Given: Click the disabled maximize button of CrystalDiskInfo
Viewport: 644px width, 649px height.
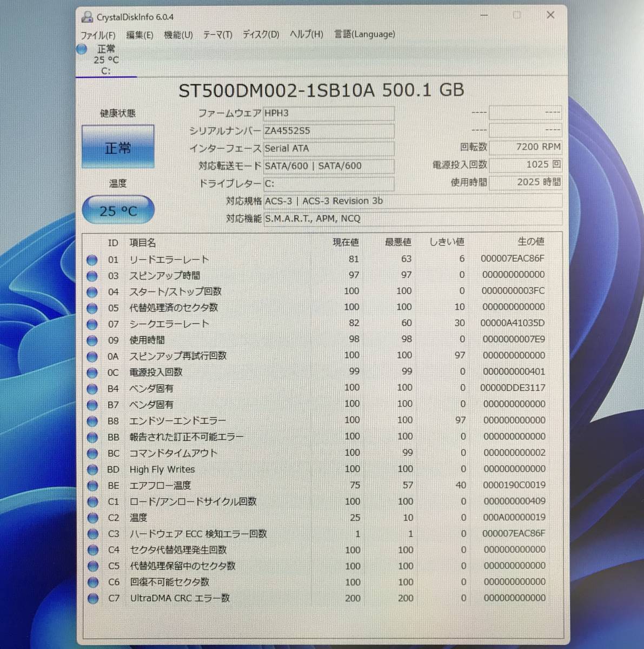Looking at the screenshot, I should tap(517, 15).
